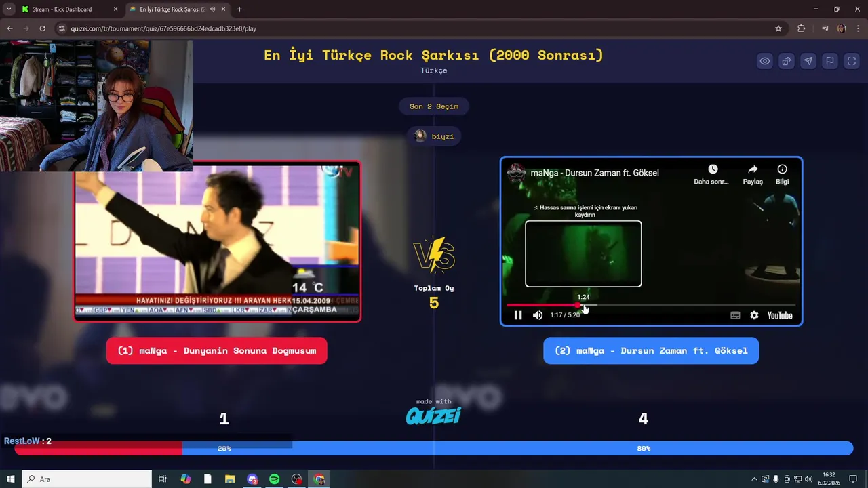Open Copilot from the taskbar

[x=186, y=479]
